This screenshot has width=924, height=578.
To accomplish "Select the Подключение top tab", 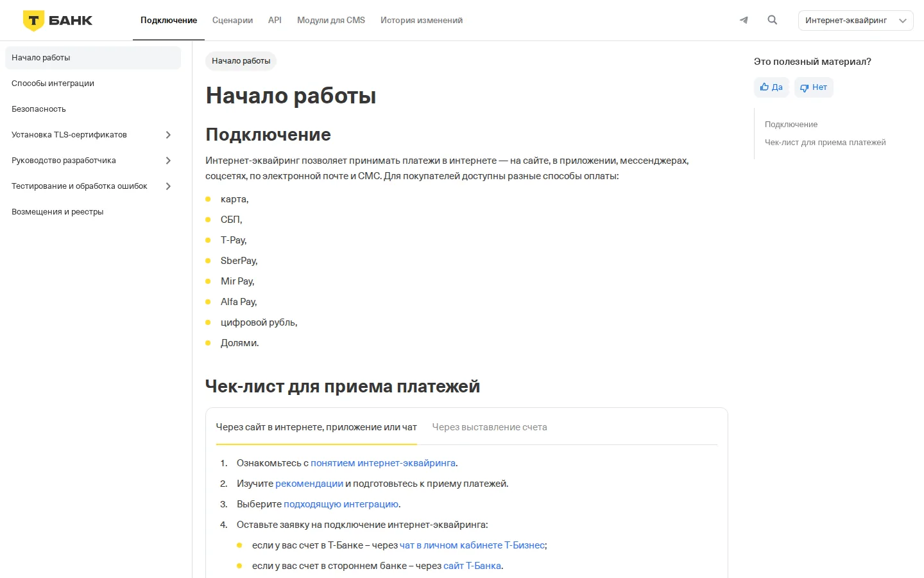I will [169, 21].
